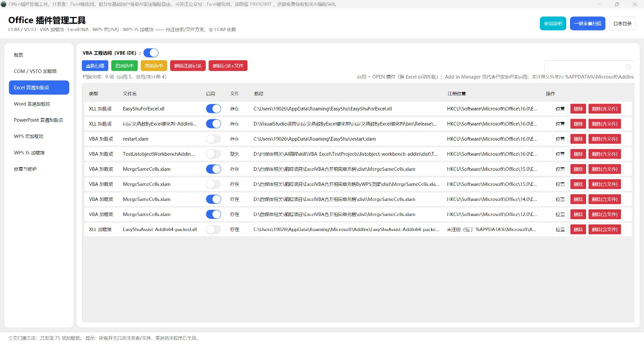Click 删除 in the TestListobjectWorkbenchAddin row
This screenshot has height=344, width=644.
(578, 154)
